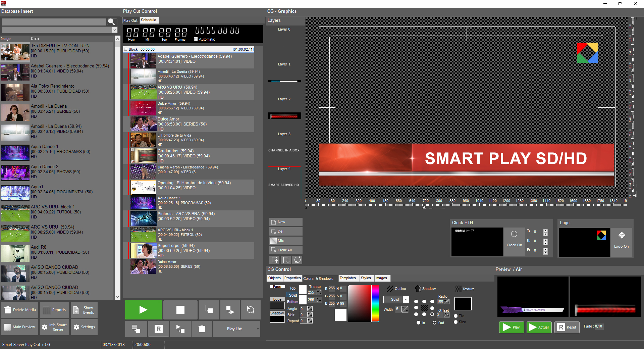Open Main Preview

click(20, 327)
